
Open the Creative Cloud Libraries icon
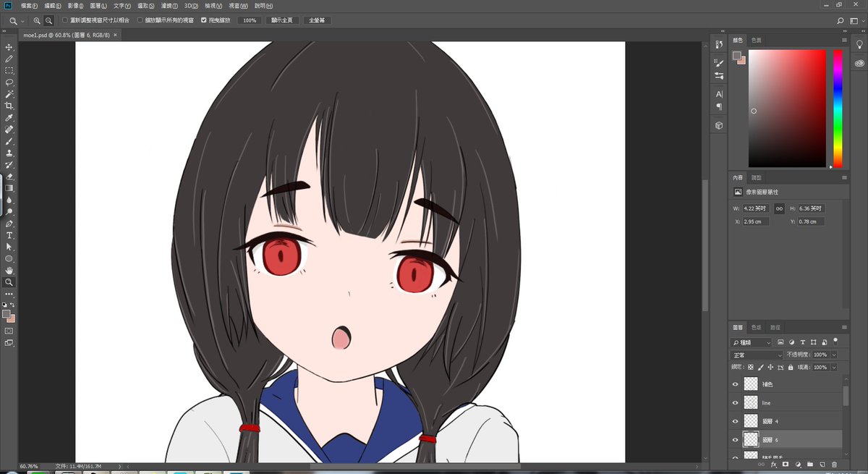click(859, 63)
